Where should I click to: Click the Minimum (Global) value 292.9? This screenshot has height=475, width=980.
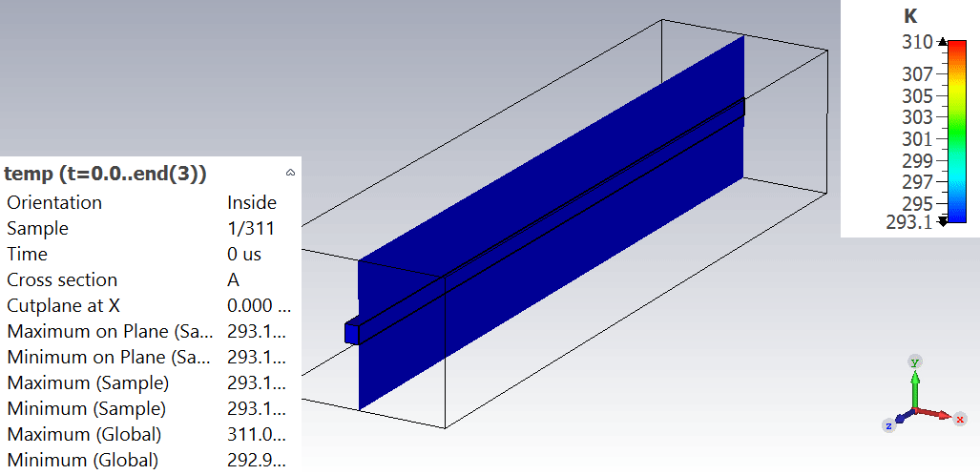point(257,460)
